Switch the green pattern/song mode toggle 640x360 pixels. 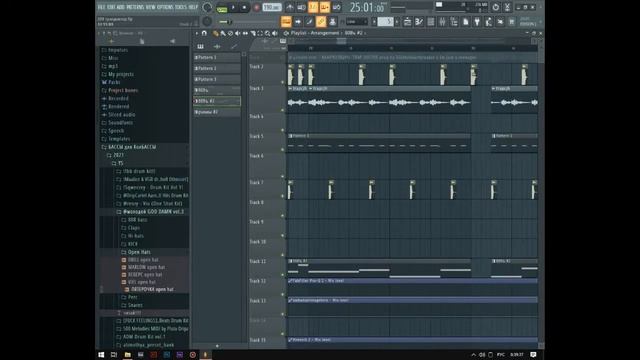click(222, 8)
